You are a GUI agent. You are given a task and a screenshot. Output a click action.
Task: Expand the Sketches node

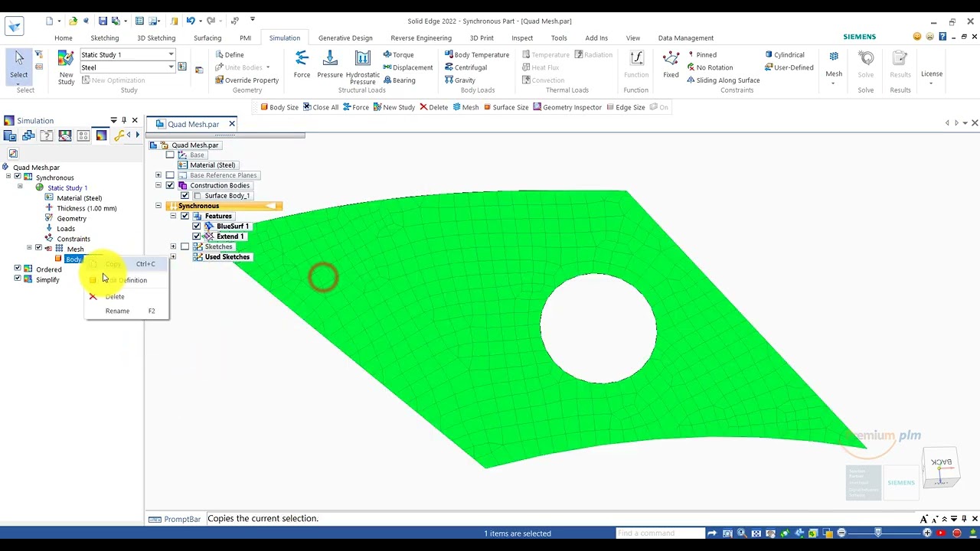point(173,246)
